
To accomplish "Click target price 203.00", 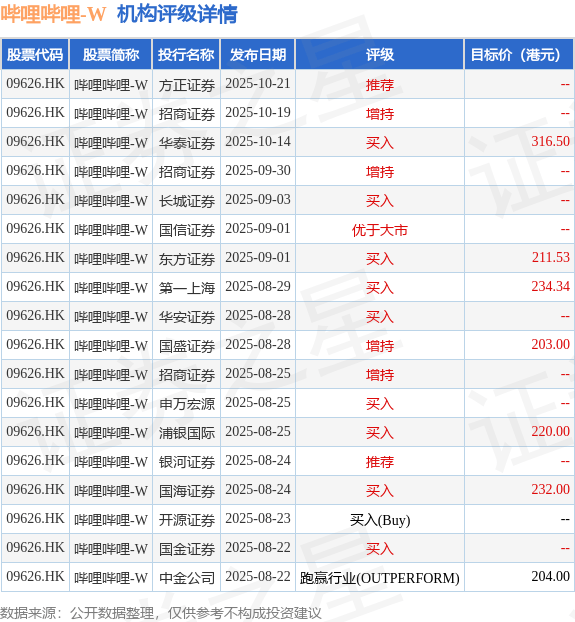I will [x=550, y=345].
